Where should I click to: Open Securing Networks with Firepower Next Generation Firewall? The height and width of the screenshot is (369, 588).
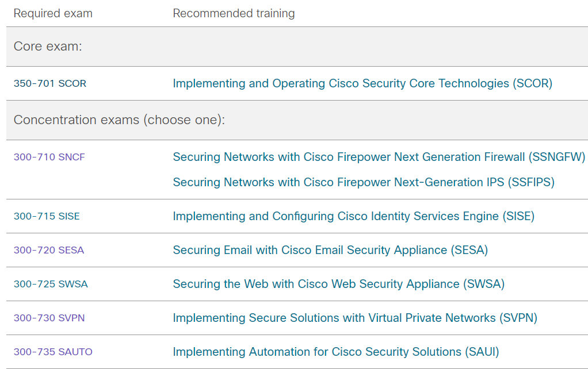click(379, 157)
